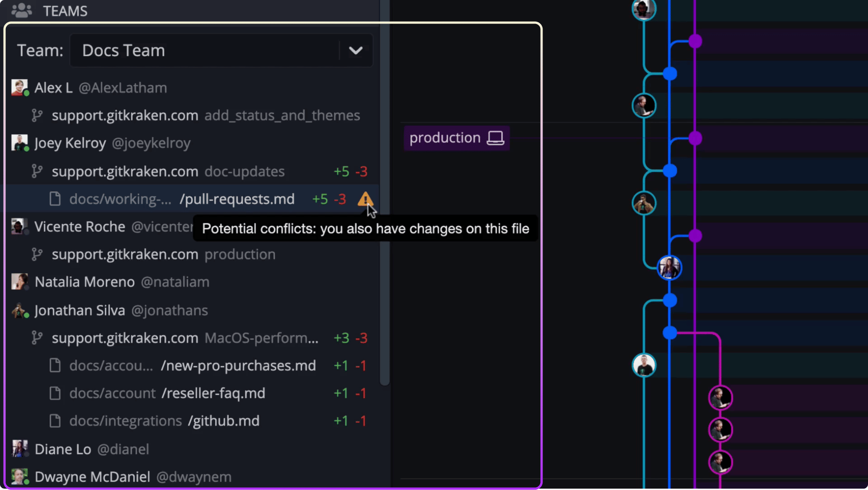The width and height of the screenshot is (868, 490).
Task: Open the Team dropdown showing Docs Team
Action: pos(221,50)
